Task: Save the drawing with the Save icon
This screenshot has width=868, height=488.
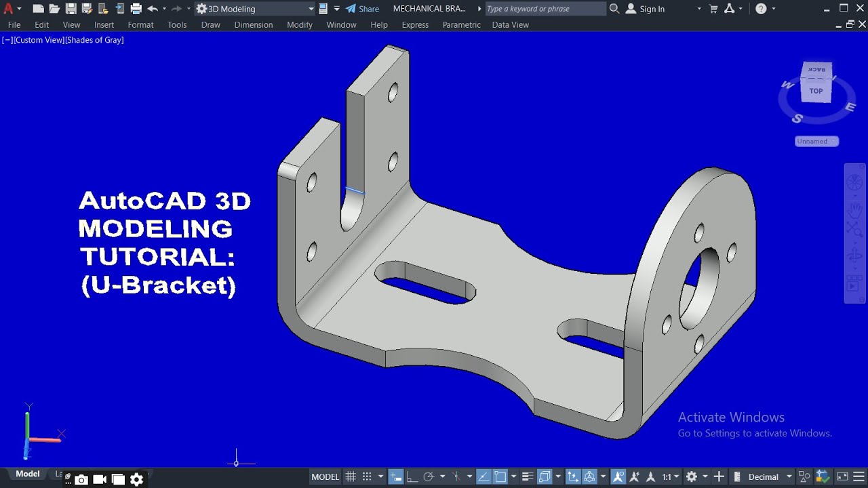Action: coord(71,9)
